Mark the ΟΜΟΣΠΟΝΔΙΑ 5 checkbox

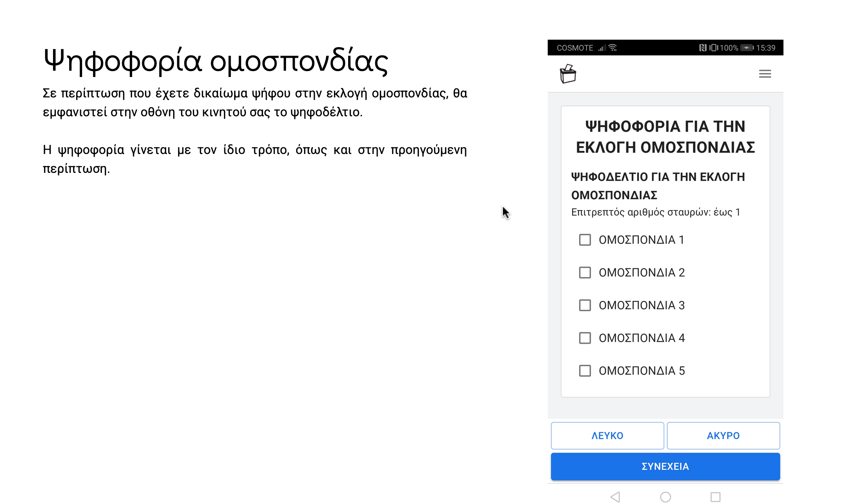click(x=585, y=371)
